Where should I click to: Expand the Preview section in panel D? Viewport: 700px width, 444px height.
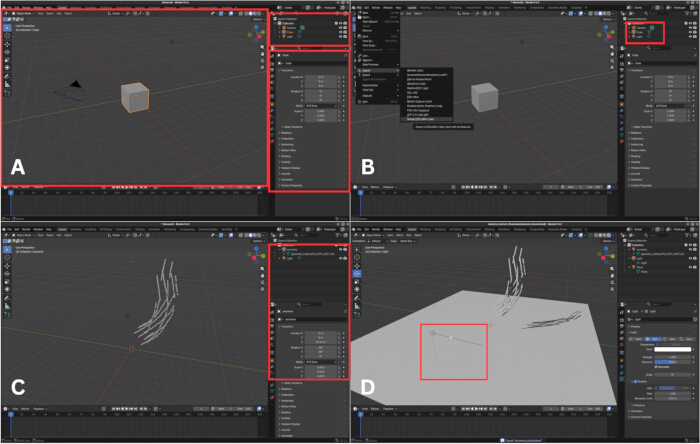coord(635,327)
